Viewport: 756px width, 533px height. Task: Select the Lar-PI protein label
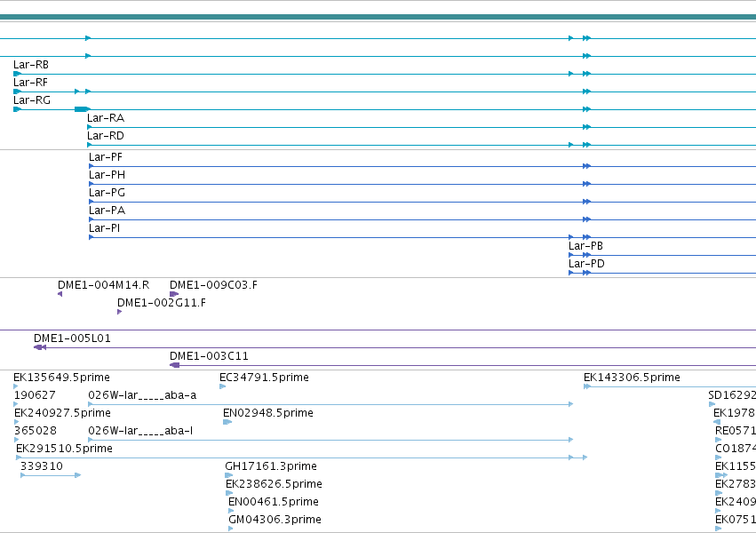[x=104, y=228]
